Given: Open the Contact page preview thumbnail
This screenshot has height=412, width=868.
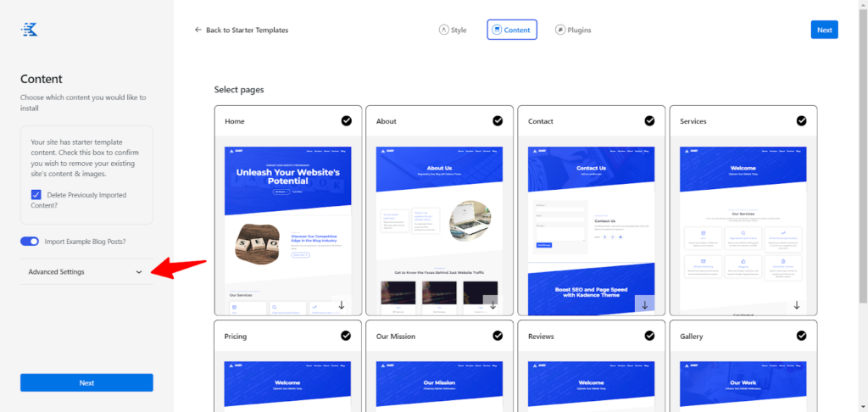Looking at the screenshot, I should pyautogui.click(x=591, y=231).
